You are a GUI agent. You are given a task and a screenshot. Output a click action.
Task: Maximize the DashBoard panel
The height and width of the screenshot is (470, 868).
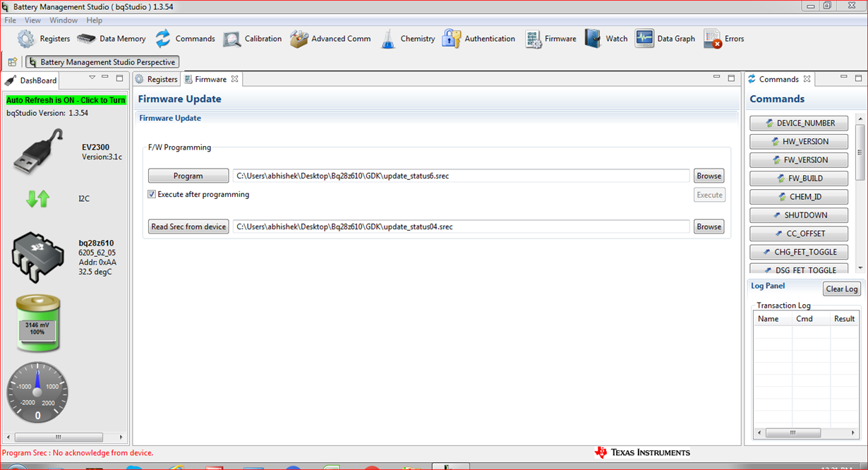click(119, 78)
